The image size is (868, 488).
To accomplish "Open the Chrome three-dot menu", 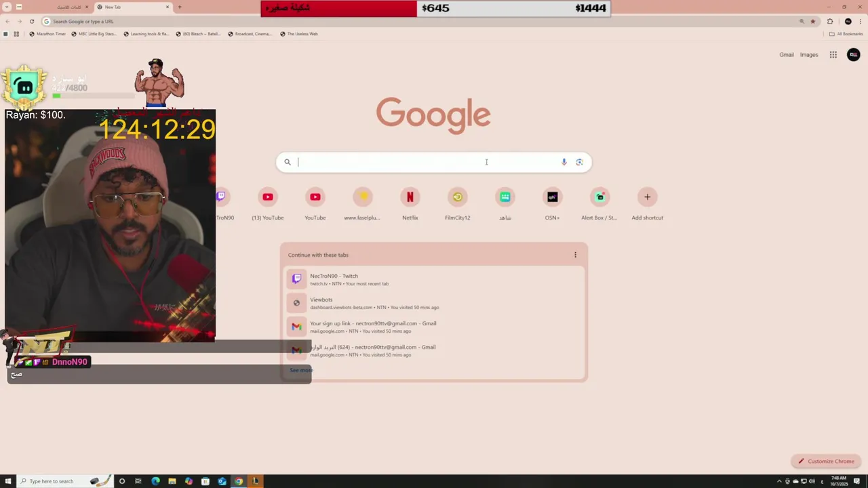I will click(x=861, y=21).
